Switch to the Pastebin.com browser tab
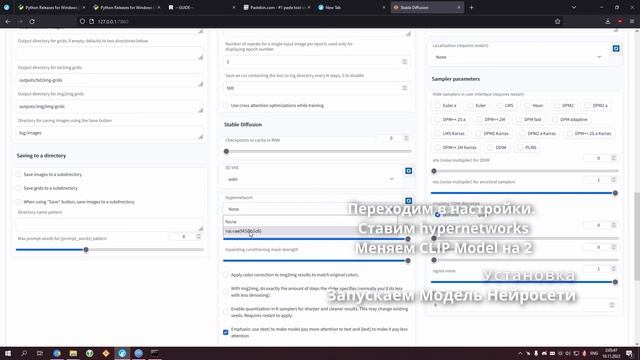Viewport: 640px width, 360px height. (276, 7)
